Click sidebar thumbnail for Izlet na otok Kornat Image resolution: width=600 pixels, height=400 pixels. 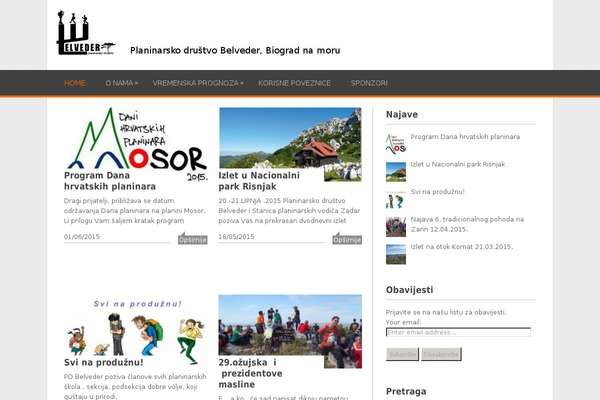click(396, 254)
